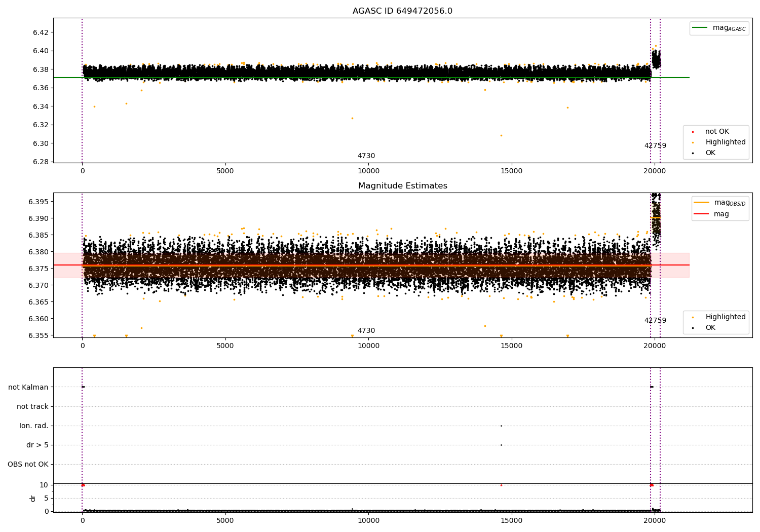The width and height of the screenshot is (760, 532).
Task: Click the 6.365 y-axis tick label
Action: click(x=39, y=302)
